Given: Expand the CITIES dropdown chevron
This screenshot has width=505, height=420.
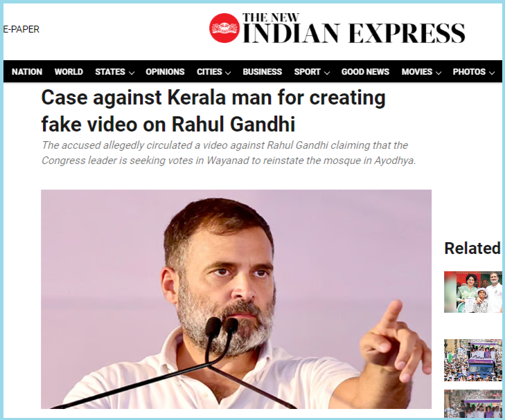Looking at the screenshot, I should 228,73.
